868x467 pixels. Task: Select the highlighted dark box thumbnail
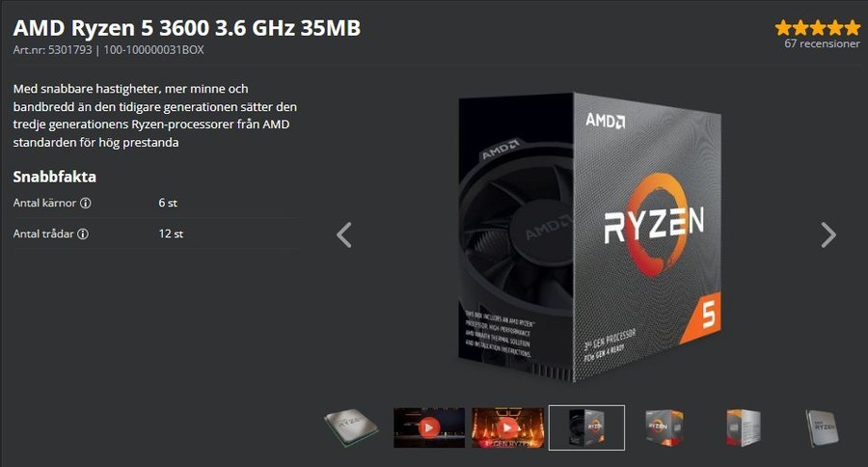pyautogui.click(x=586, y=427)
